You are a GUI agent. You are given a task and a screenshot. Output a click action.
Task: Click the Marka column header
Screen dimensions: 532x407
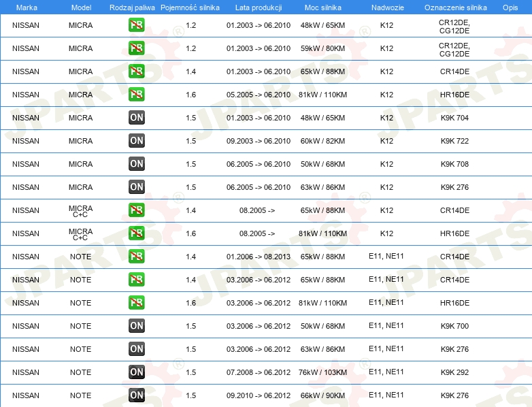(x=27, y=7)
